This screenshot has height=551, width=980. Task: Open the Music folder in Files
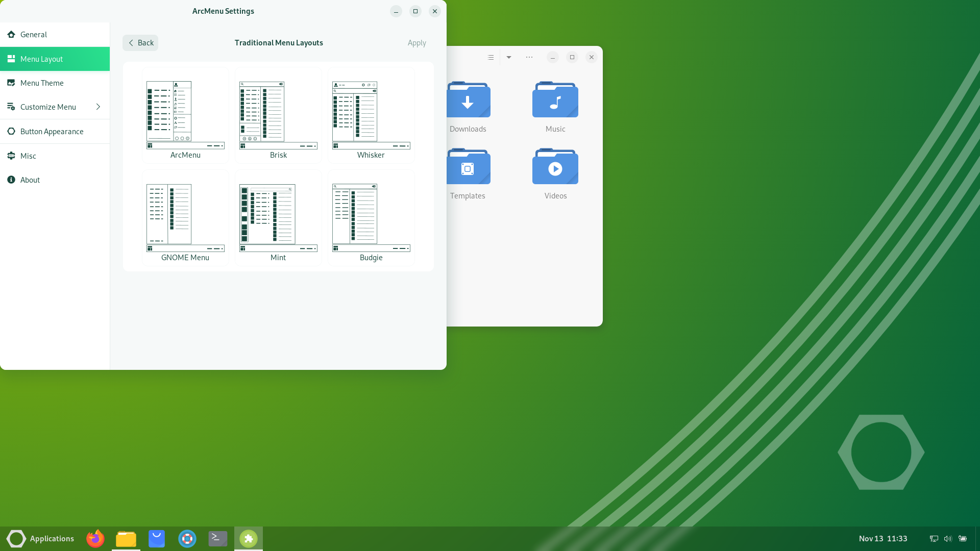click(x=555, y=107)
